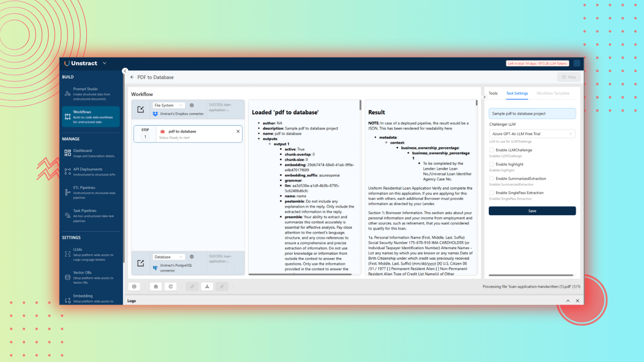This screenshot has height=362, width=644.
Task: Open Database connector settings gear
Action: point(192,257)
